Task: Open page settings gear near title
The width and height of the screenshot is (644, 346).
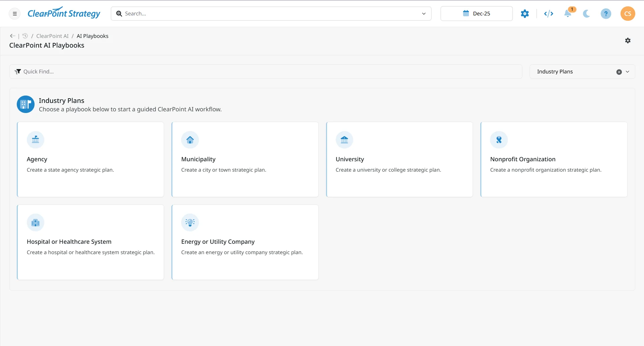Action: (628, 41)
